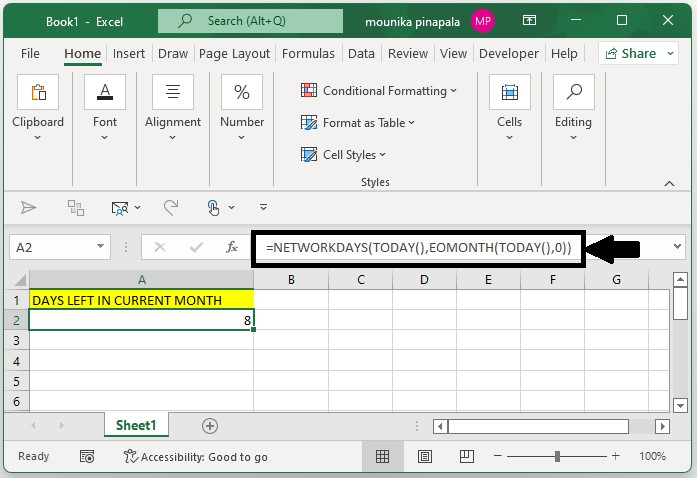Click the Insert Function fx icon
The image size is (697, 478).
[x=232, y=247]
